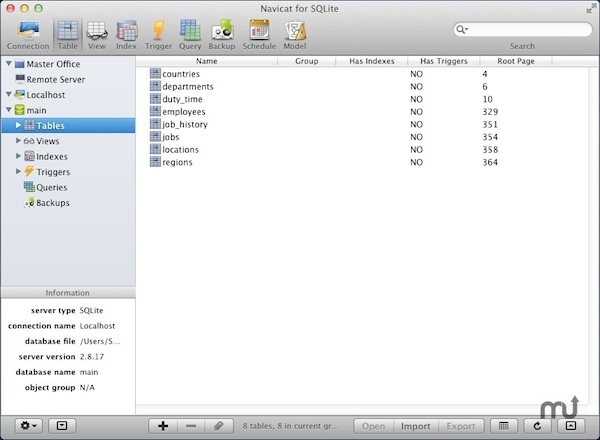This screenshot has height=440, width=600.
Task: Collapse the Master Office group
Action: coord(9,64)
